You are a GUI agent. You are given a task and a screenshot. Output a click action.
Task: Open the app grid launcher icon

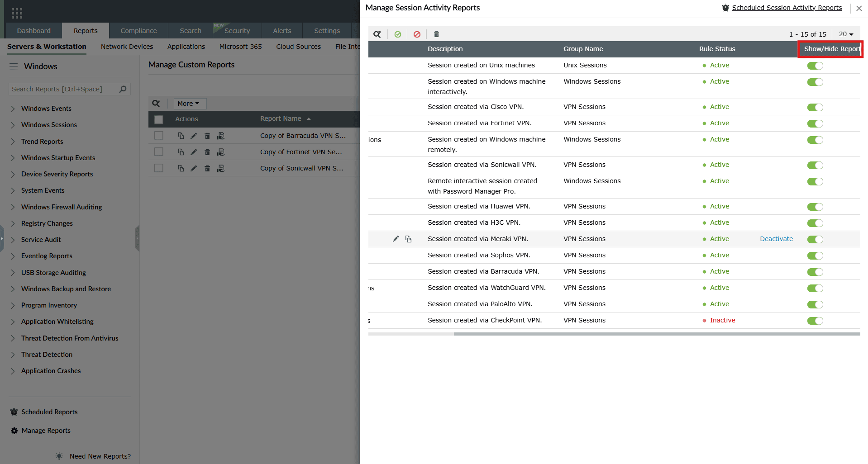(x=17, y=13)
